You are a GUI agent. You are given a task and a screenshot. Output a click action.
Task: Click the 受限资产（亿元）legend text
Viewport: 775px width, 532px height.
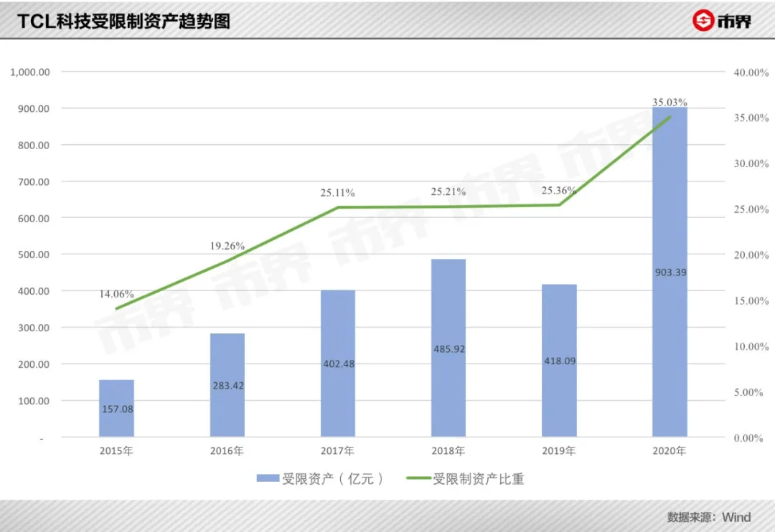coord(333,479)
